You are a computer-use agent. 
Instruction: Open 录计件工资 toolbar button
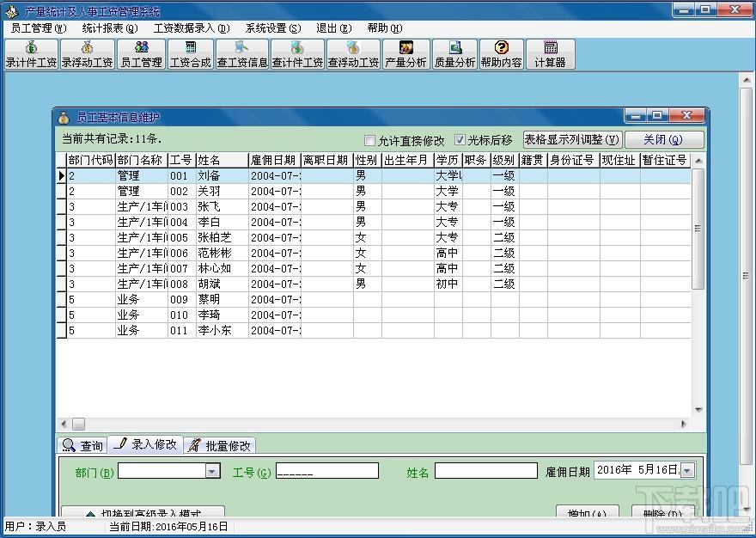tap(31, 54)
